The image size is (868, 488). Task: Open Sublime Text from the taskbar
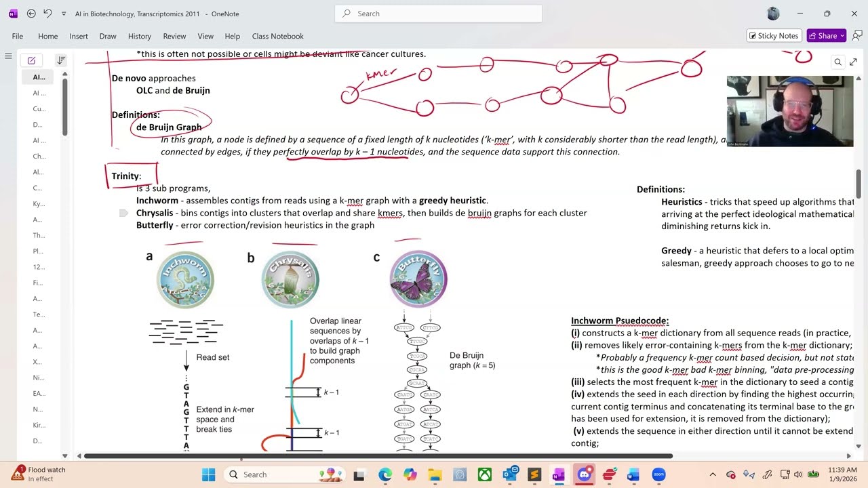point(534,474)
